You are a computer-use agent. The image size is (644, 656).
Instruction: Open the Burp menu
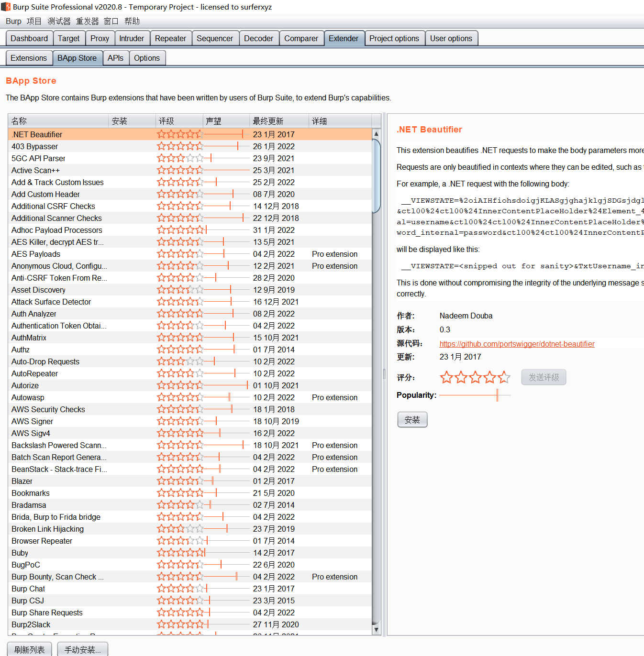coord(13,21)
